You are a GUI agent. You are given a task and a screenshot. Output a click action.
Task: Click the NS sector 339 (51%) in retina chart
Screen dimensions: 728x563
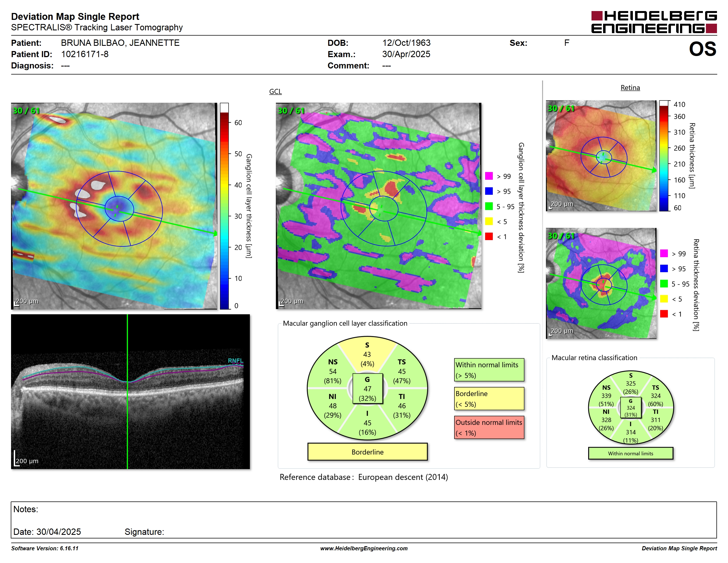[606, 395]
